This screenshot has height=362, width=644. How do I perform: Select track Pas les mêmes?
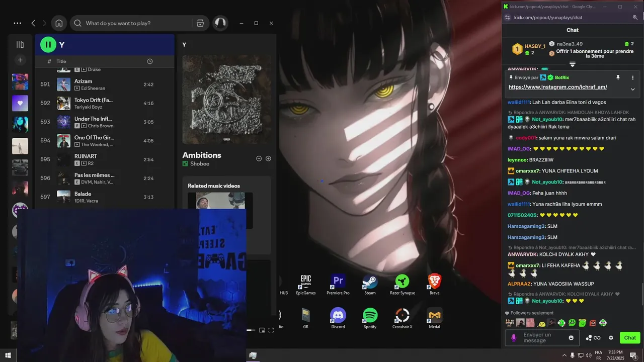coord(104,178)
